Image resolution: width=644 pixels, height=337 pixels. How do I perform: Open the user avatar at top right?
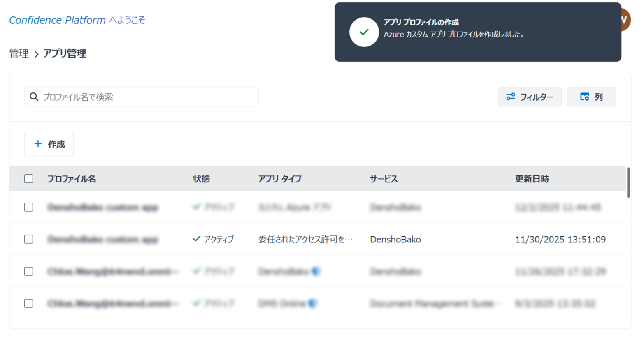point(625,19)
